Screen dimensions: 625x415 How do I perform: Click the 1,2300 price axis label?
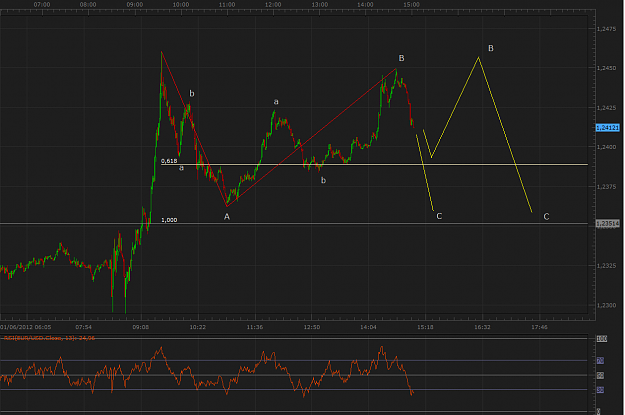(606, 305)
